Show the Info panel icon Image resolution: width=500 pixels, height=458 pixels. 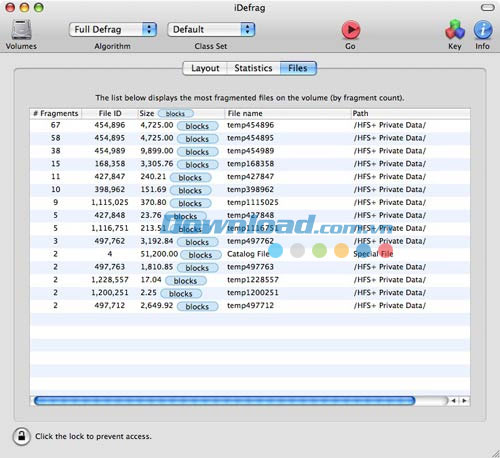pos(483,30)
